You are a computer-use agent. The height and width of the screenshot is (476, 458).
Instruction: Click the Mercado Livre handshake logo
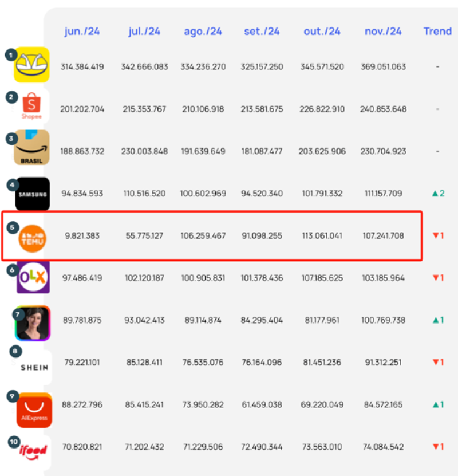point(31,64)
